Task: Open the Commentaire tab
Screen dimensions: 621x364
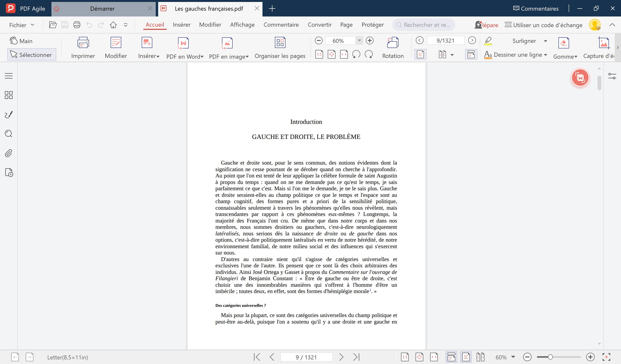Action: (281, 25)
